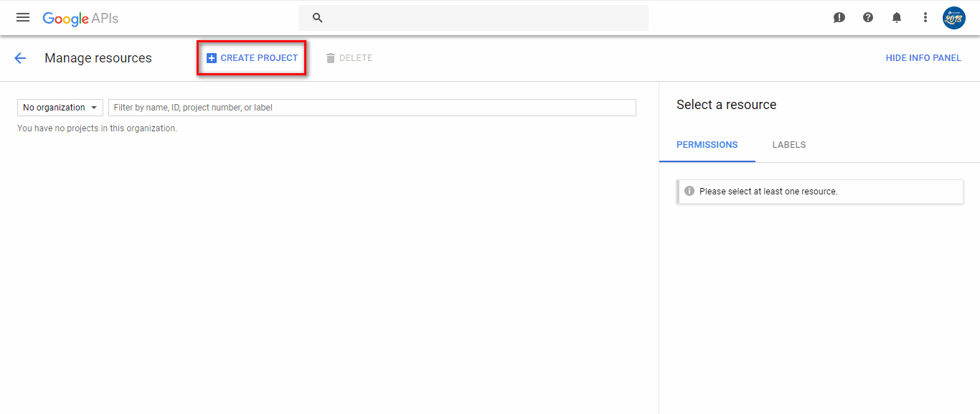Open the send feedback icon

(x=839, y=18)
